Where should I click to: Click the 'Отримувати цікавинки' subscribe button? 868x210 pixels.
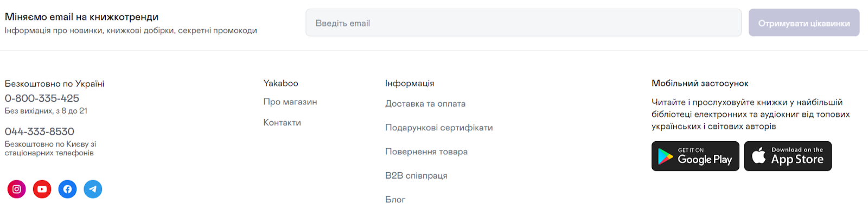pyautogui.click(x=804, y=23)
